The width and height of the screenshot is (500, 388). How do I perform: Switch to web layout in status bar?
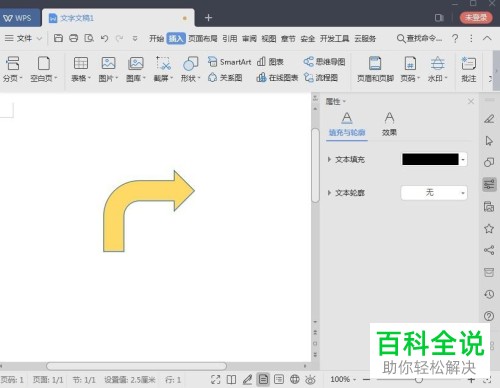(x=295, y=379)
